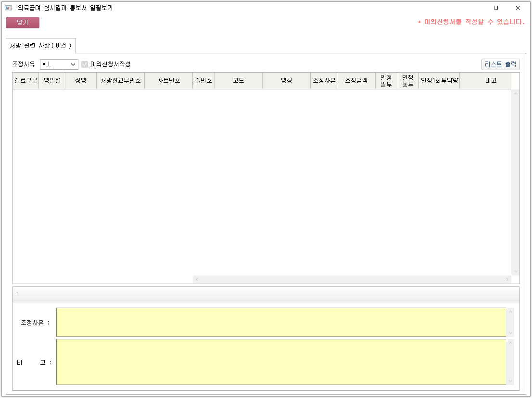
Task: Click the 인정1회투약량 column header
Action: tap(439, 81)
